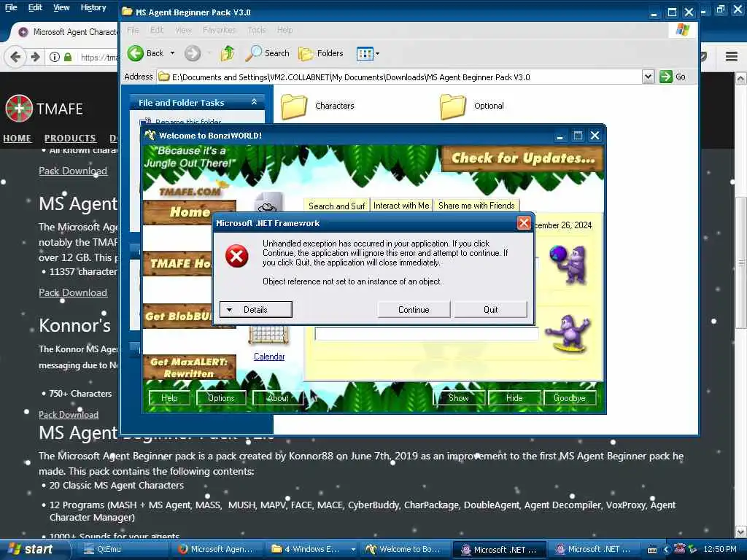Click PRODUCTS in TMAFE navigation

pyautogui.click(x=70, y=138)
